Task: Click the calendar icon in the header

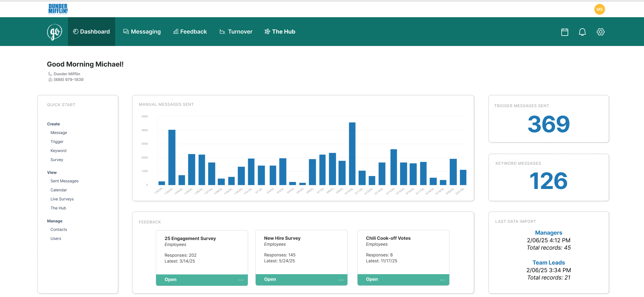Action: tap(564, 32)
